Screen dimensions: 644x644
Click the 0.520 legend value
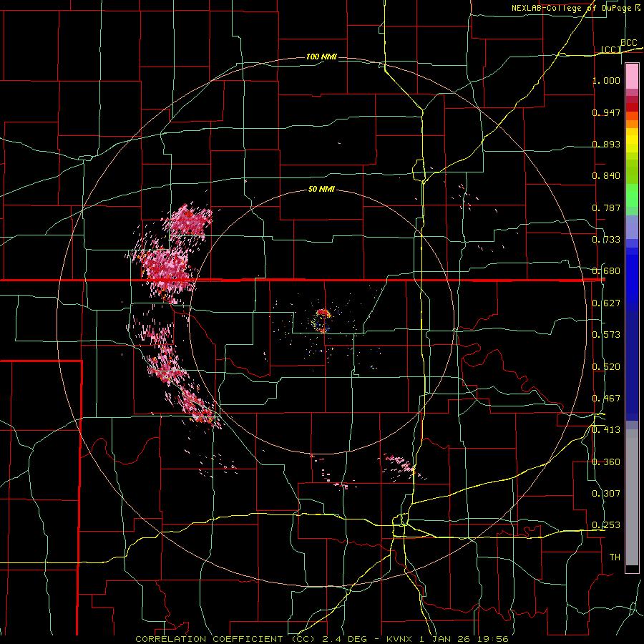[x=606, y=367]
